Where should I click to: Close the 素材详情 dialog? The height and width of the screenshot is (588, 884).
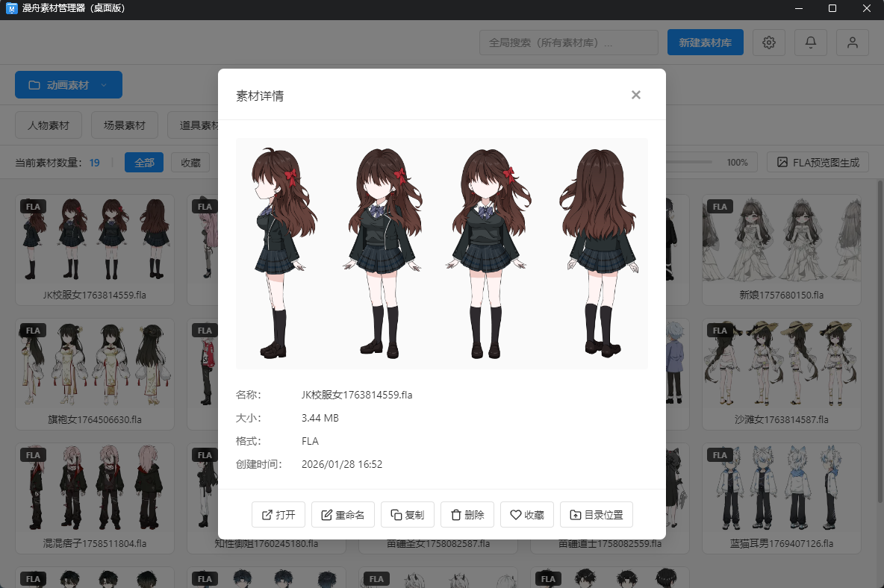click(x=635, y=95)
